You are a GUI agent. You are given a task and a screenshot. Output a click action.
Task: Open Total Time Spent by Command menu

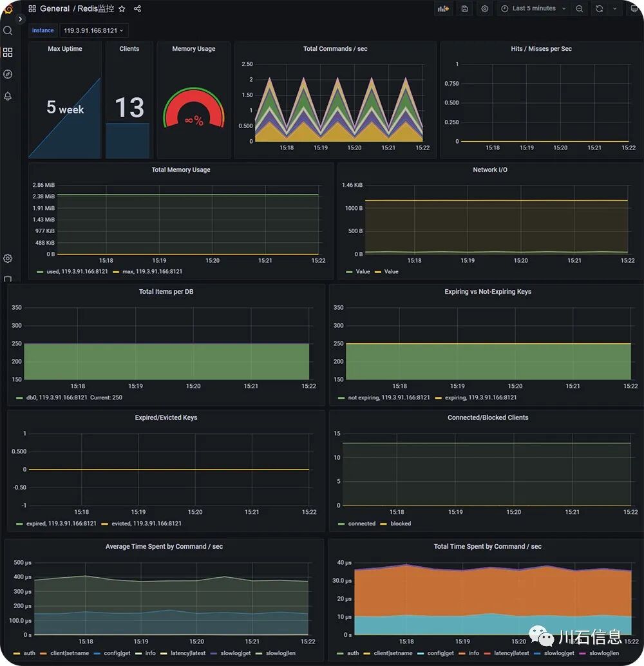(x=488, y=547)
